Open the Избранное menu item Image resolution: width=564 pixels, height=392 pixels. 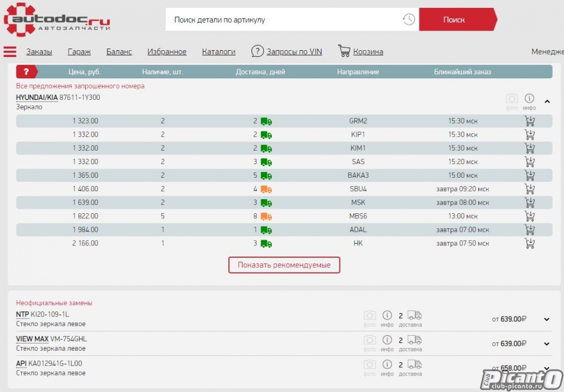click(167, 52)
